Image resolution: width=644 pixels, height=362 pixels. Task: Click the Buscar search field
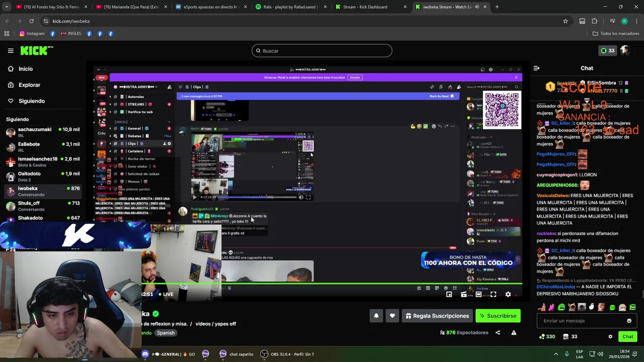point(322,51)
